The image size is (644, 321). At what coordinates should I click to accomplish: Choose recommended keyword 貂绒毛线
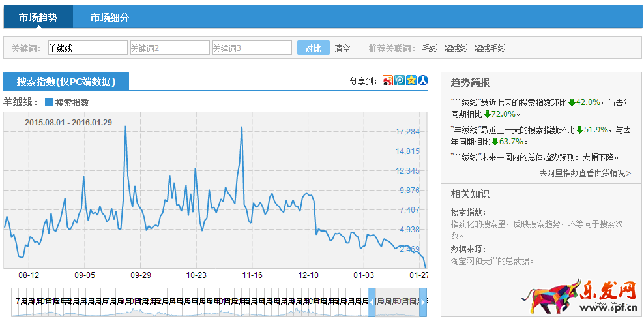coord(490,48)
